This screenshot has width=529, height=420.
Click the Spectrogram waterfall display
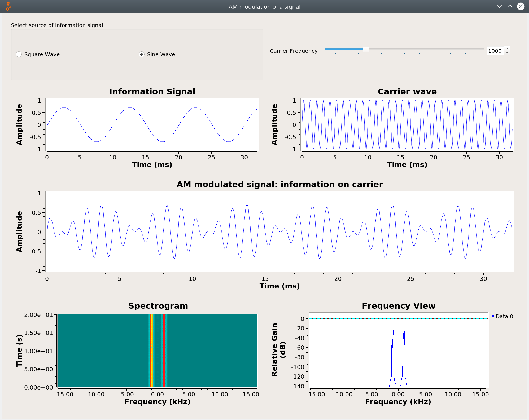[x=158, y=351]
